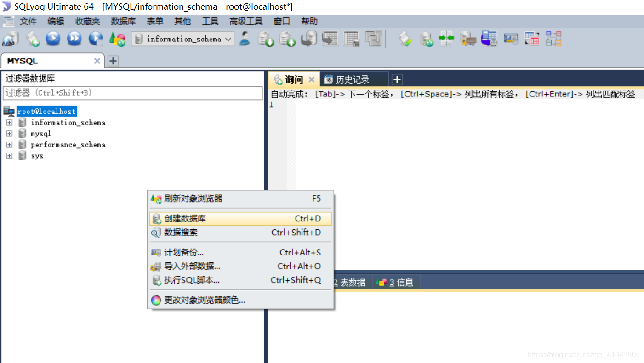The image size is (644, 363).
Task: Expand the information_schema tree node
Action: tap(9, 123)
